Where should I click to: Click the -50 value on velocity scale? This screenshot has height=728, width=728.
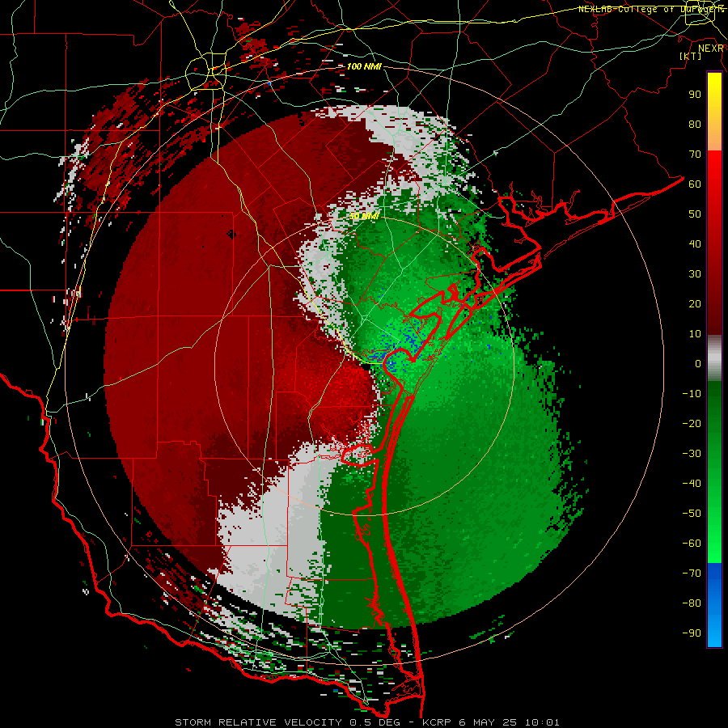692,513
